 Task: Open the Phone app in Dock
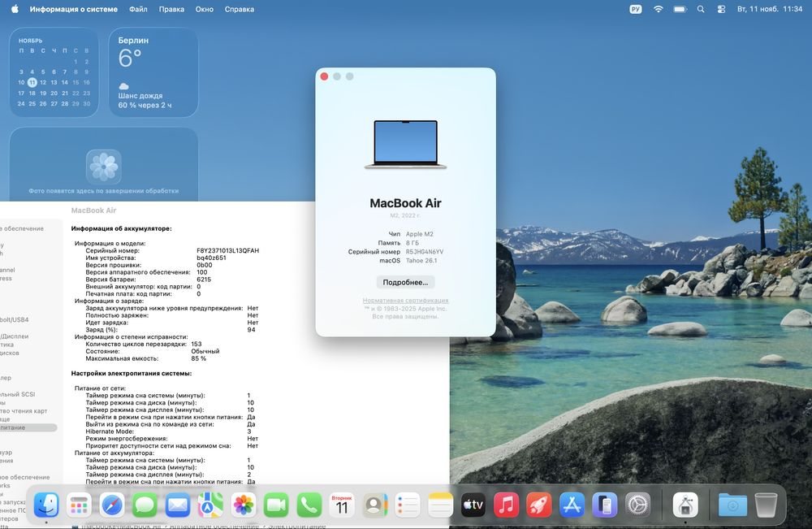pos(309,505)
